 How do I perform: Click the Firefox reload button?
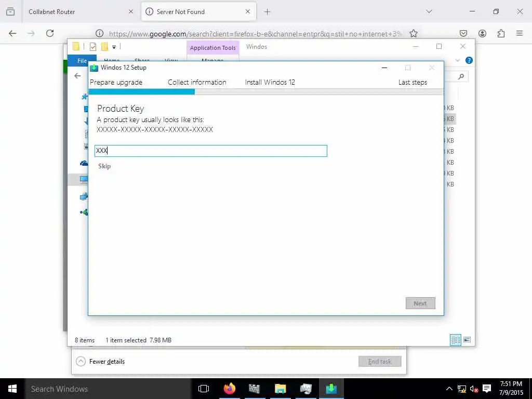(x=50, y=33)
